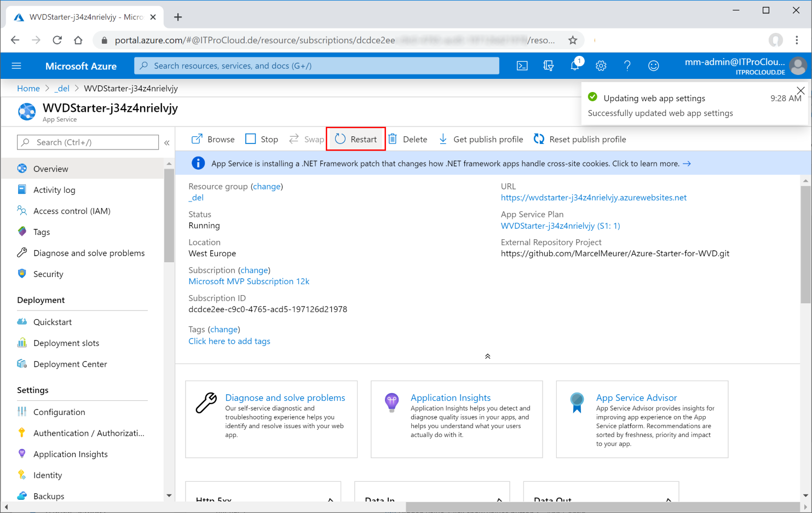
Task: Open Diagnose and solve problems sidebar item
Action: (82, 253)
